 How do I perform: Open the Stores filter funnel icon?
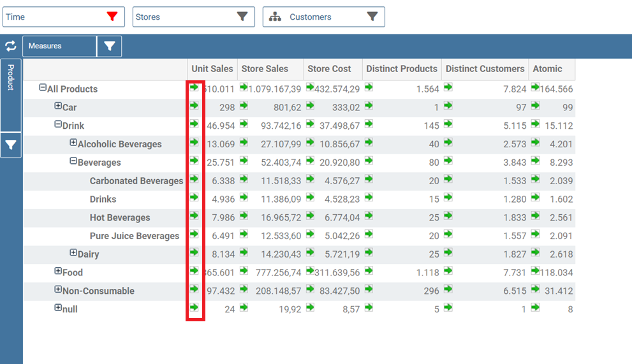[242, 17]
